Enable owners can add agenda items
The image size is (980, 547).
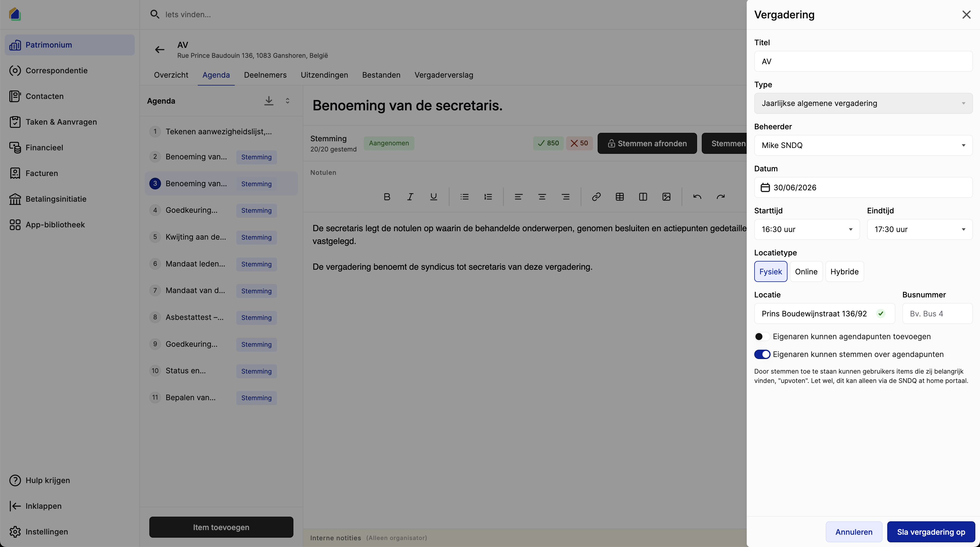click(x=762, y=337)
